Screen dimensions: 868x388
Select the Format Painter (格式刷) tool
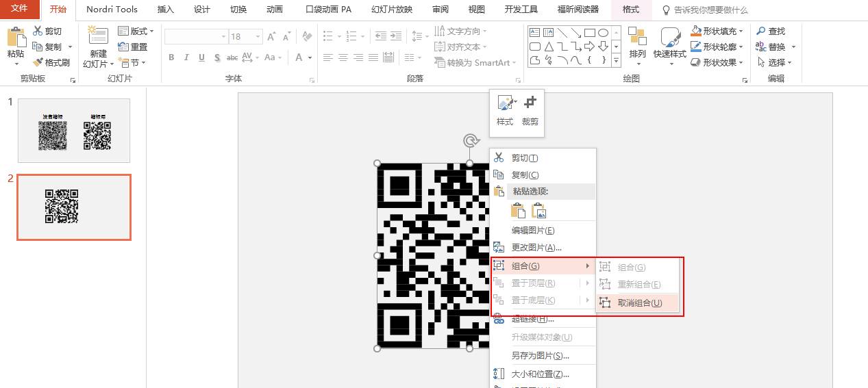click(x=51, y=62)
